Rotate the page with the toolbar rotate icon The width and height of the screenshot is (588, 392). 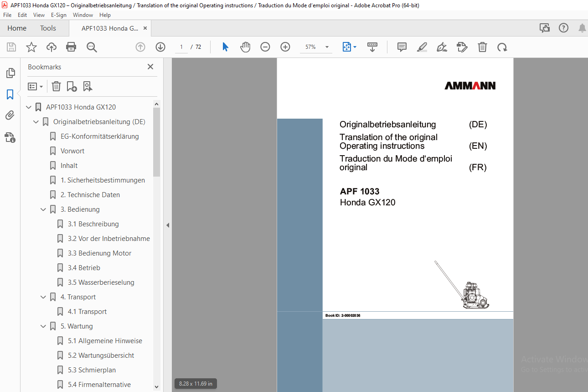click(x=502, y=47)
